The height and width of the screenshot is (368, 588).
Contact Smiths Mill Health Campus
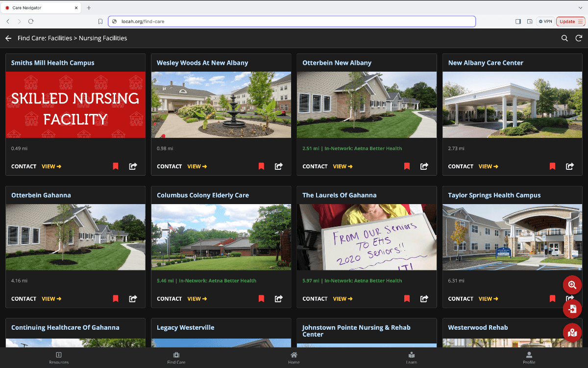point(24,166)
